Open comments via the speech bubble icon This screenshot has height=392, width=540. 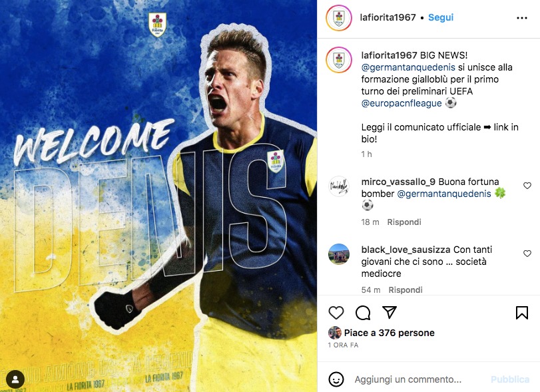(363, 313)
